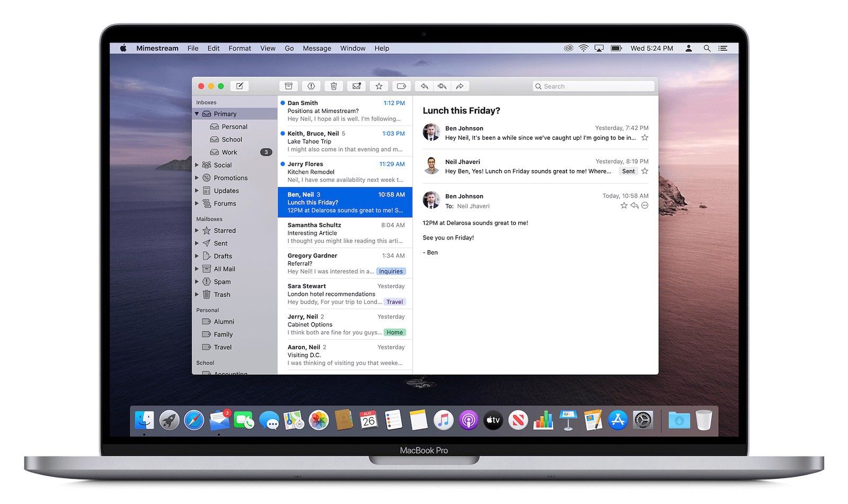This screenshot has height=504, width=848.
Task: Expand the Starred mailbox
Action: [197, 231]
